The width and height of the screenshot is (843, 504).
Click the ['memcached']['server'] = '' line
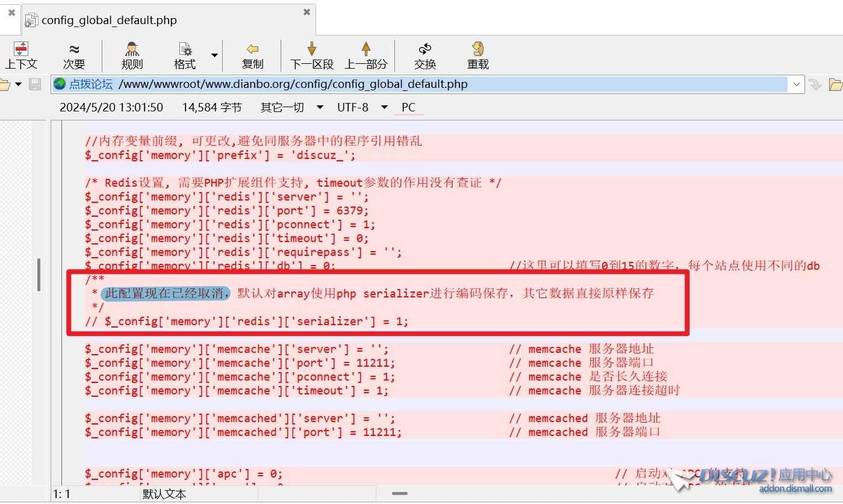pyautogui.click(x=240, y=418)
